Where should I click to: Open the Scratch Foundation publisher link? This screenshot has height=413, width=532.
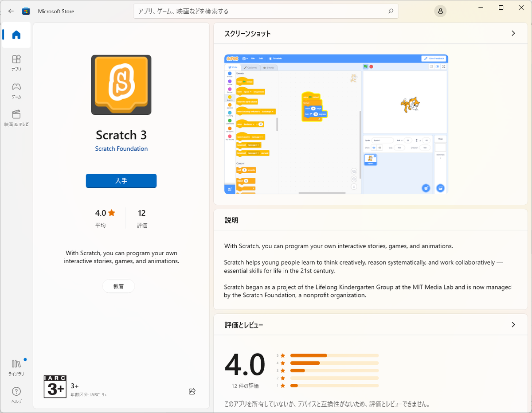pyautogui.click(x=121, y=149)
